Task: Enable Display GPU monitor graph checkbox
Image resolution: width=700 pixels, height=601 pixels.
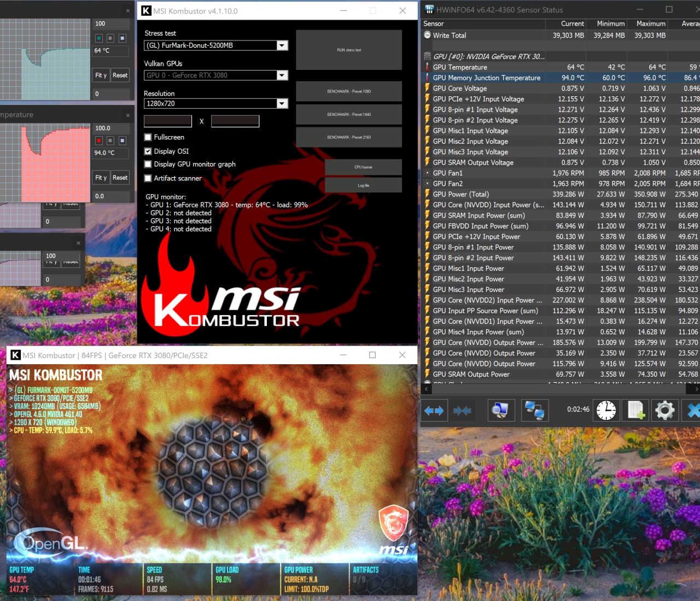Action: point(148,164)
